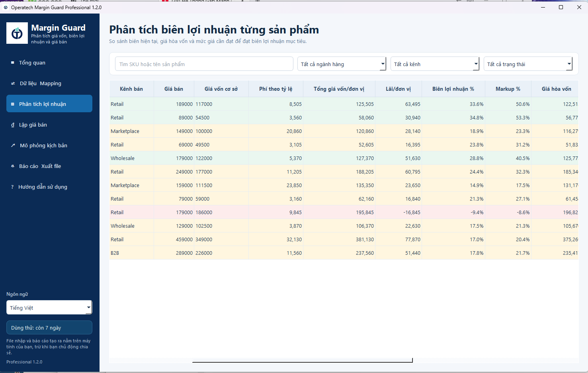Click the -16,845 loss value cell
Image resolution: width=588 pixels, height=373 pixels.
pyautogui.click(x=399, y=212)
